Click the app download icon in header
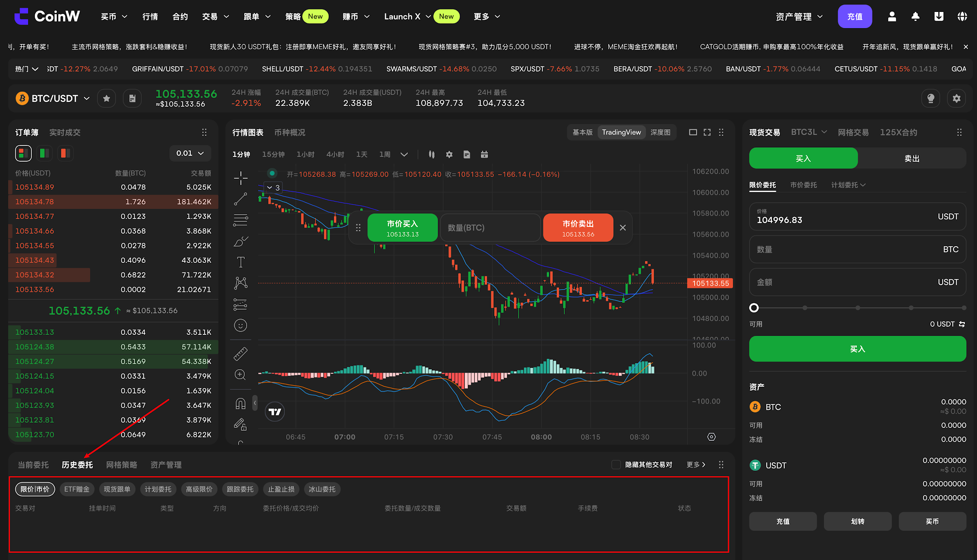This screenshot has width=977, height=560. (x=938, y=17)
